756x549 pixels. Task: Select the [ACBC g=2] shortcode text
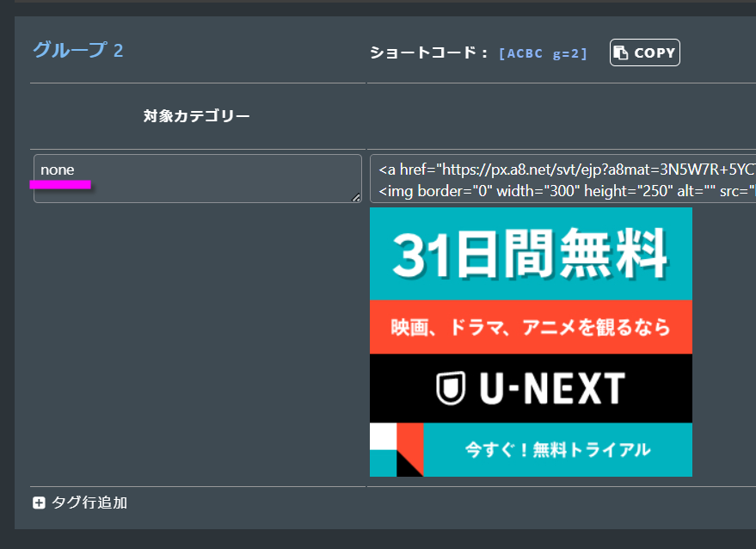pyautogui.click(x=543, y=53)
